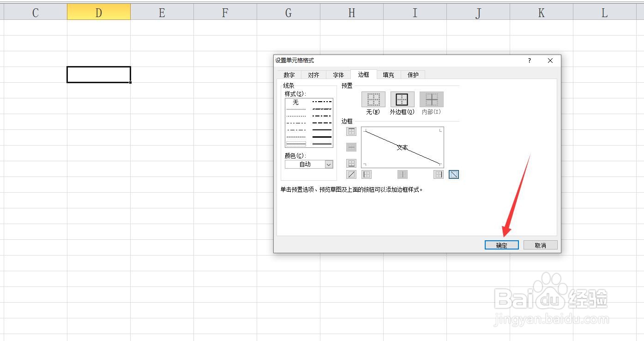Toggle the top border button
Screen dimensions: 644x341
(351, 132)
